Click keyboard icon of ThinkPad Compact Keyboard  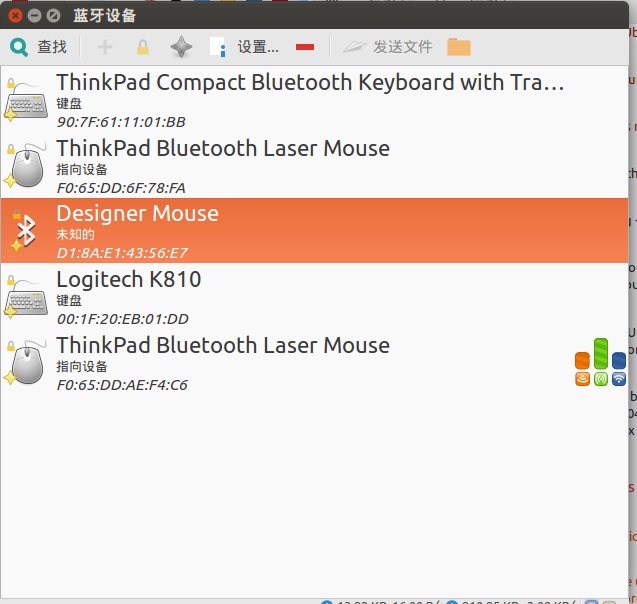click(26, 101)
